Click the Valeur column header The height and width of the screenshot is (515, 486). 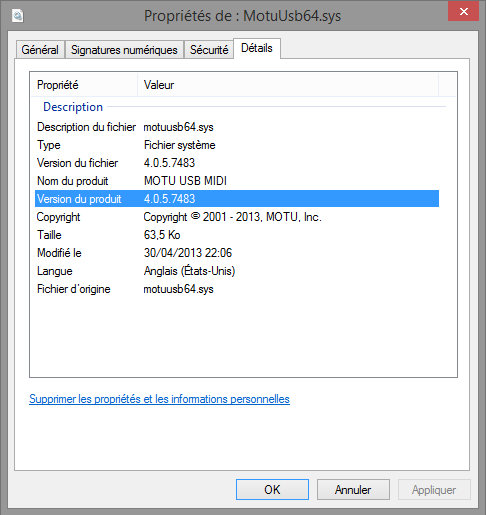288,85
